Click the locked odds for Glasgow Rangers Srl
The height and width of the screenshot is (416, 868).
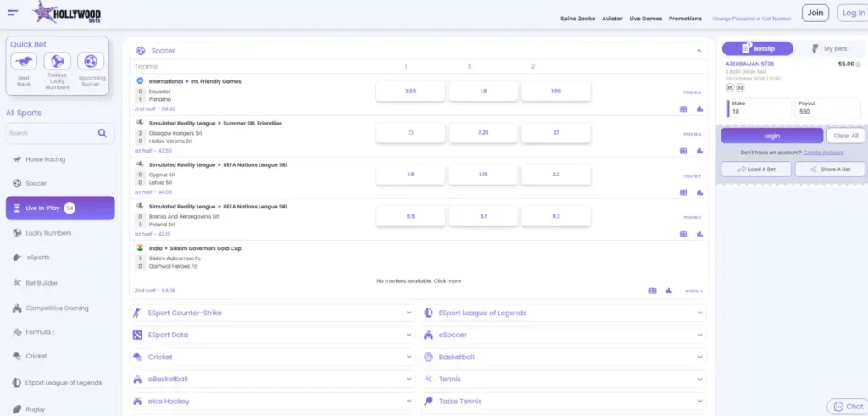(410, 133)
